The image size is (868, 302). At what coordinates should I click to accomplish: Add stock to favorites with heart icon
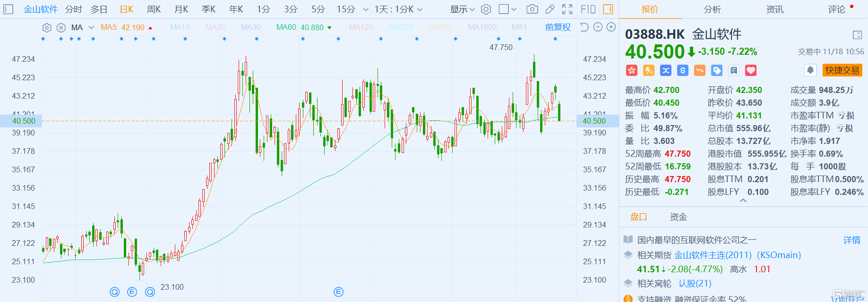(x=751, y=70)
